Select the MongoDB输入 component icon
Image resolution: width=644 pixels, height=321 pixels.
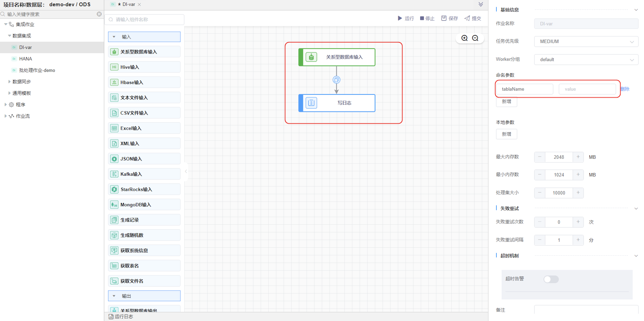tap(114, 205)
